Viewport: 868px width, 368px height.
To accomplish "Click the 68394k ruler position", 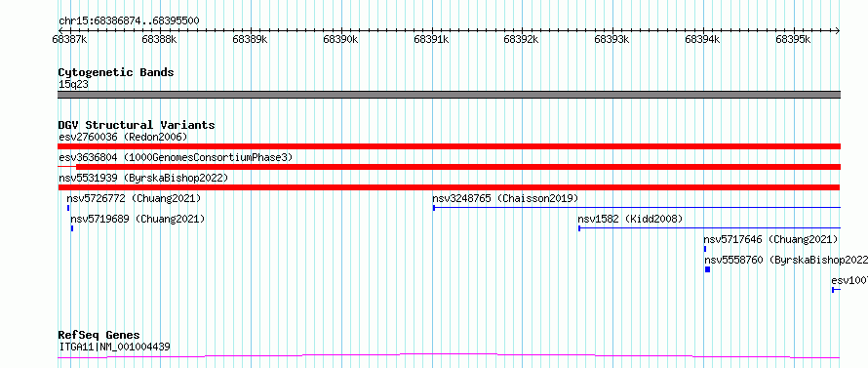I will point(703,40).
